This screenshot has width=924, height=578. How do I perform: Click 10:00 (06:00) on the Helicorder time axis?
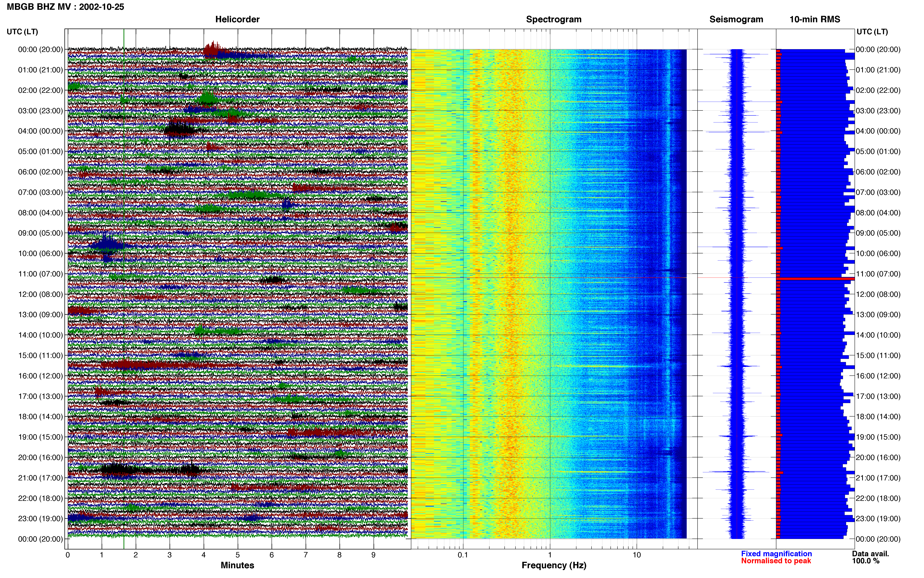tap(41, 253)
